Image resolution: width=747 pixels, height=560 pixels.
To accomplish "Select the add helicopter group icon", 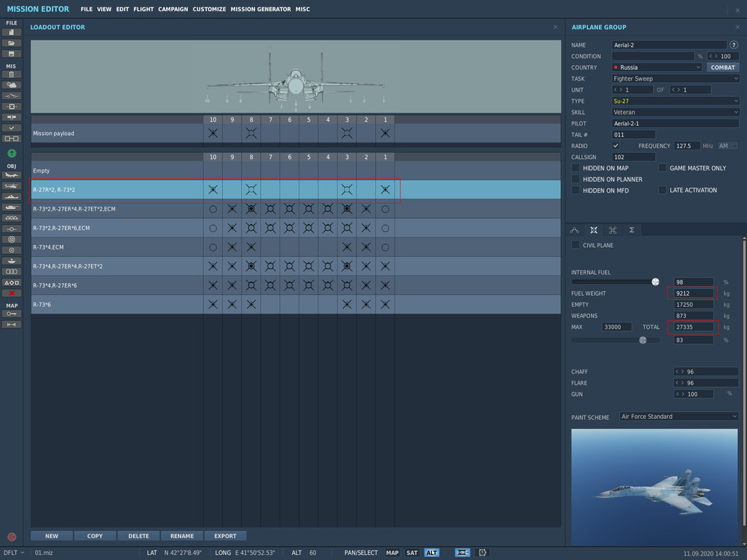I will click(12, 185).
